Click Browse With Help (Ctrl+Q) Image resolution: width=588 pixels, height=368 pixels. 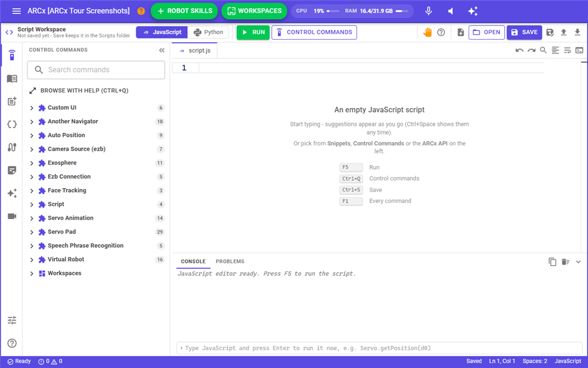tap(79, 90)
